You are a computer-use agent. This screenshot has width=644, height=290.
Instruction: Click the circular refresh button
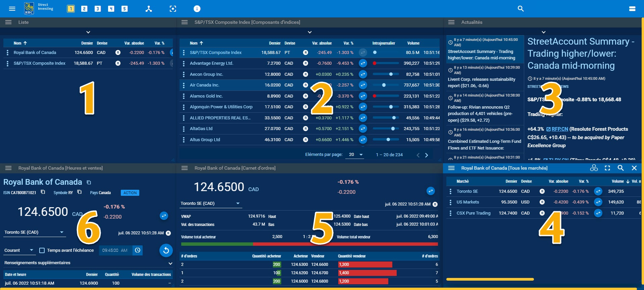click(166, 250)
